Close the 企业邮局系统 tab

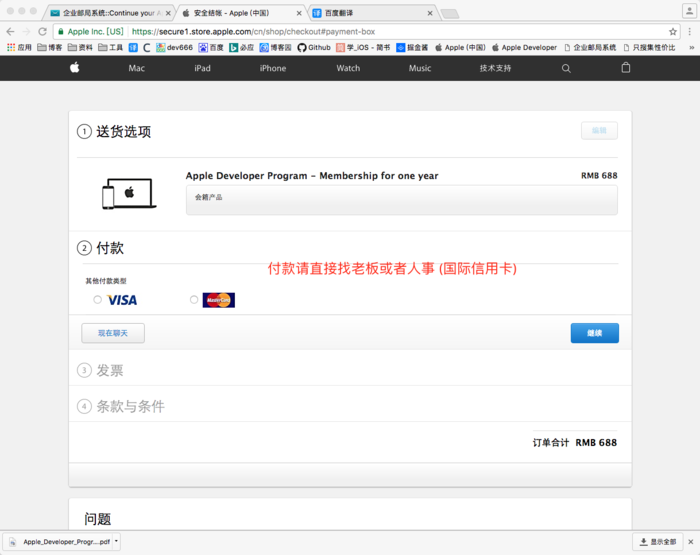[168, 13]
